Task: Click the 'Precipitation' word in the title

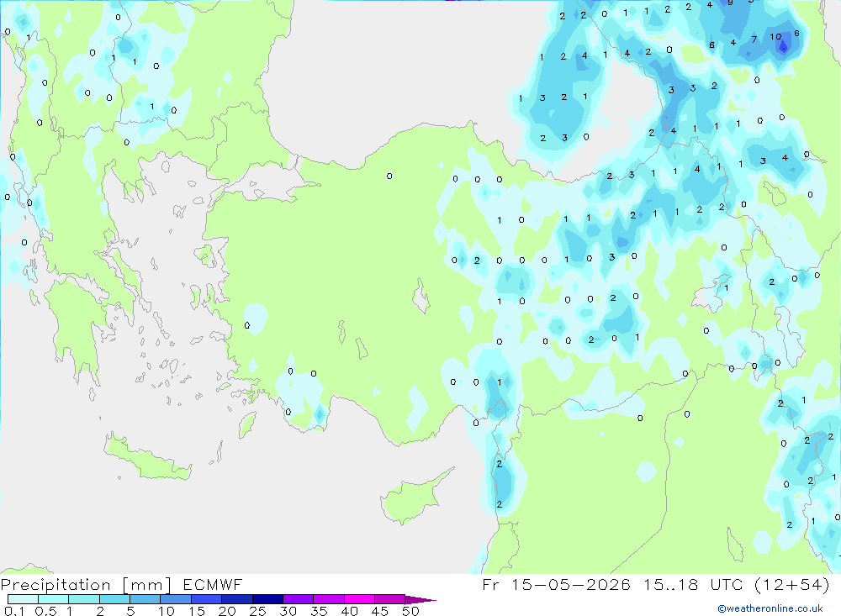Action: click(x=56, y=585)
